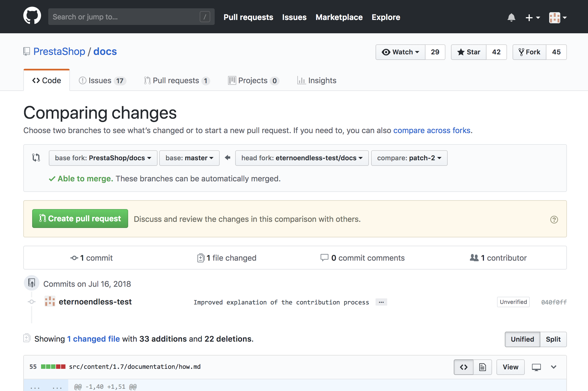Open the base: master branch dropdown
Image resolution: width=588 pixels, height=391 pixels.
pos(189,158)
